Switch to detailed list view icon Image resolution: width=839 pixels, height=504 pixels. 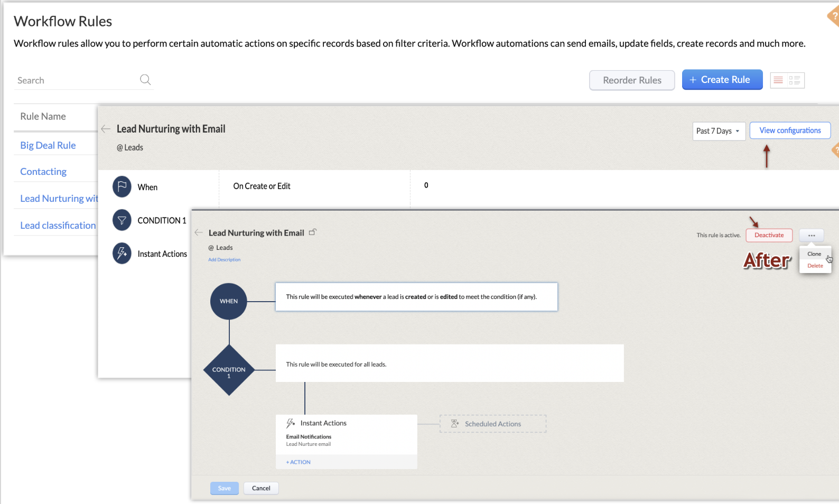[x=795, y=80]
